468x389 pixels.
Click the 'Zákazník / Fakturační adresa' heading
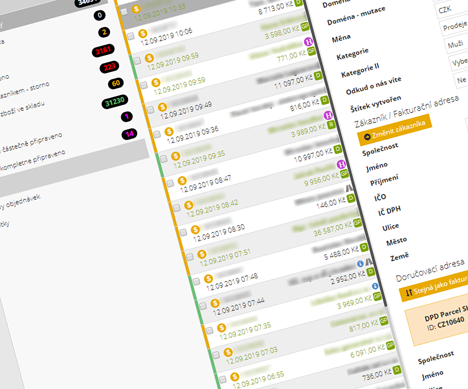coord(407,111)
